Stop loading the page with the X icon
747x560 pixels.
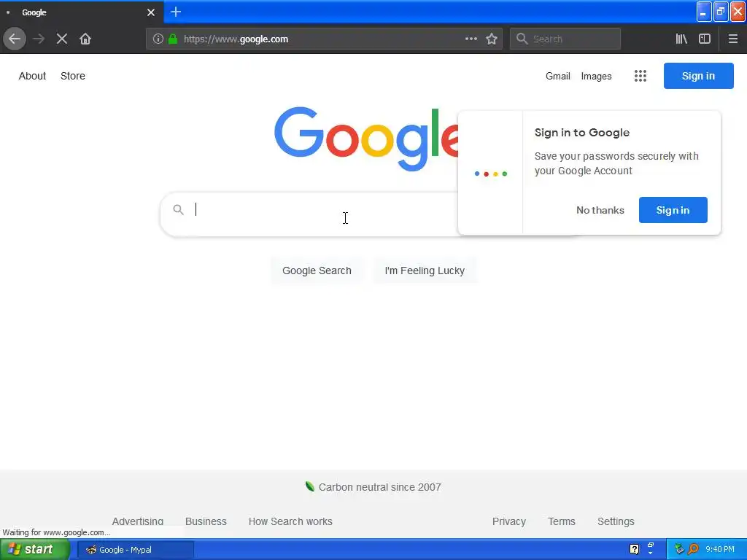pos(62,39)
